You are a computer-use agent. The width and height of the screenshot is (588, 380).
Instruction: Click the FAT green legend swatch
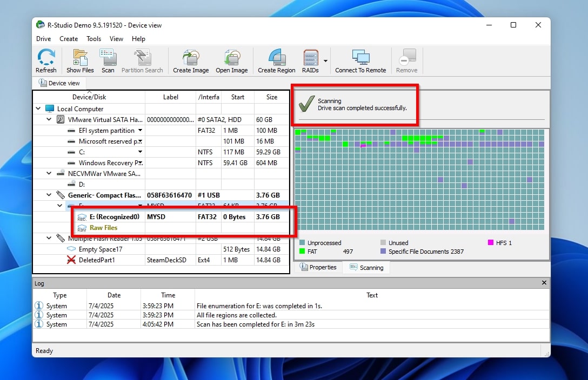[302, 251]
